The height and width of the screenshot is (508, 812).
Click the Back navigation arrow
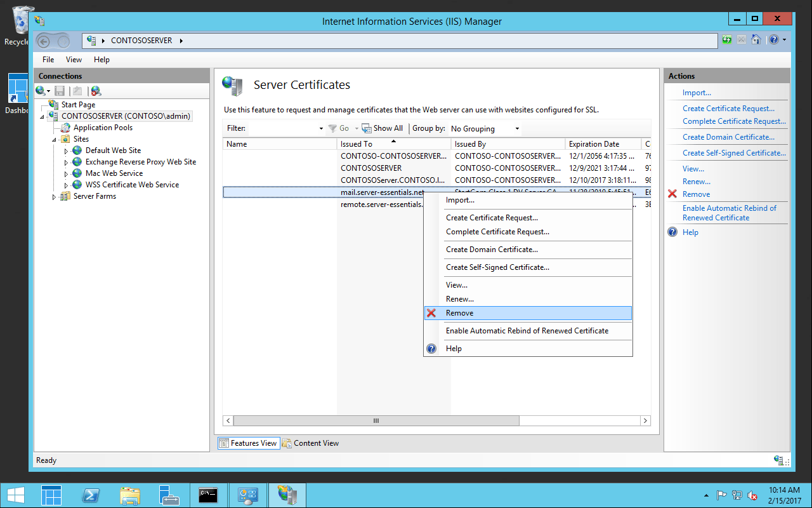click(x=44, y=41)
